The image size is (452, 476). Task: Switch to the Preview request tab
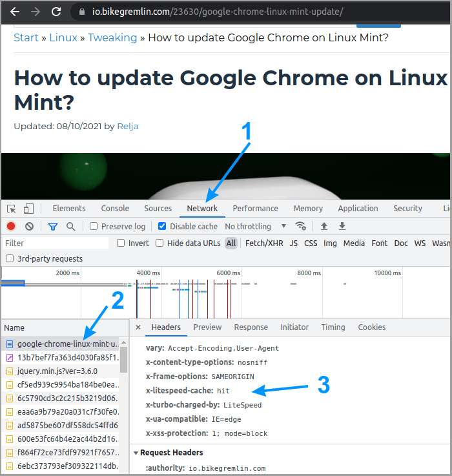[x=207, y=327]
